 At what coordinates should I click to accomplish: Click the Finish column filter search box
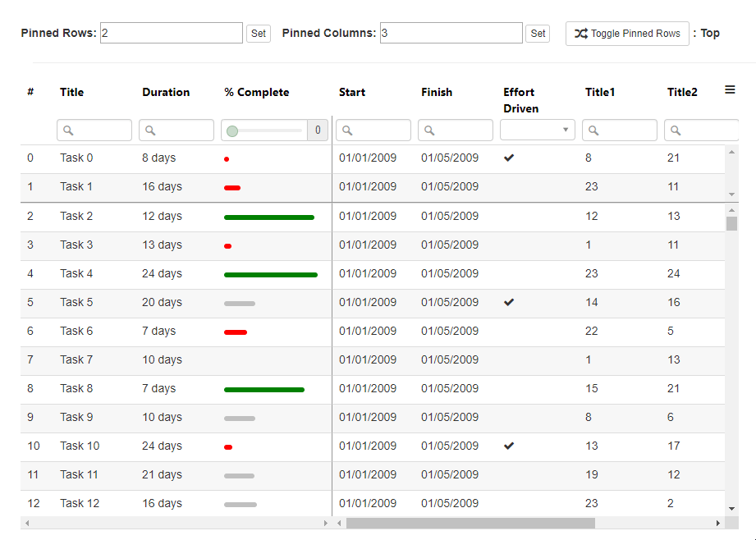coord(456,130)
